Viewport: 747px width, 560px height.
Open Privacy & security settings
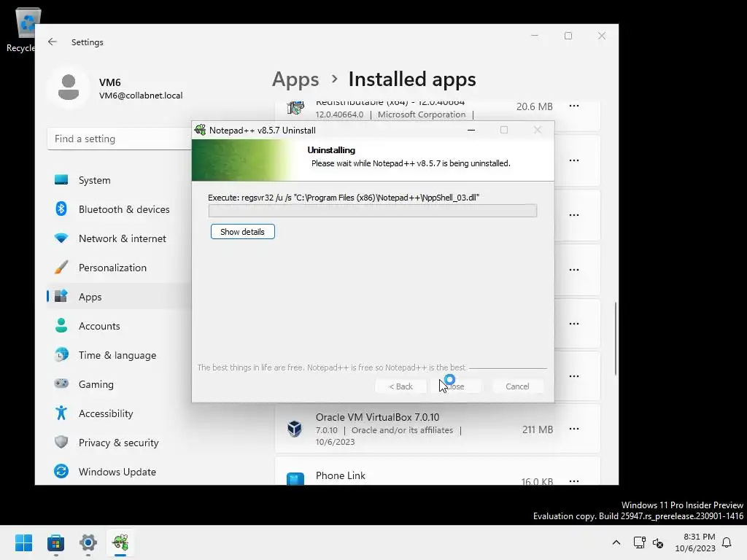[x=119, y=443]
